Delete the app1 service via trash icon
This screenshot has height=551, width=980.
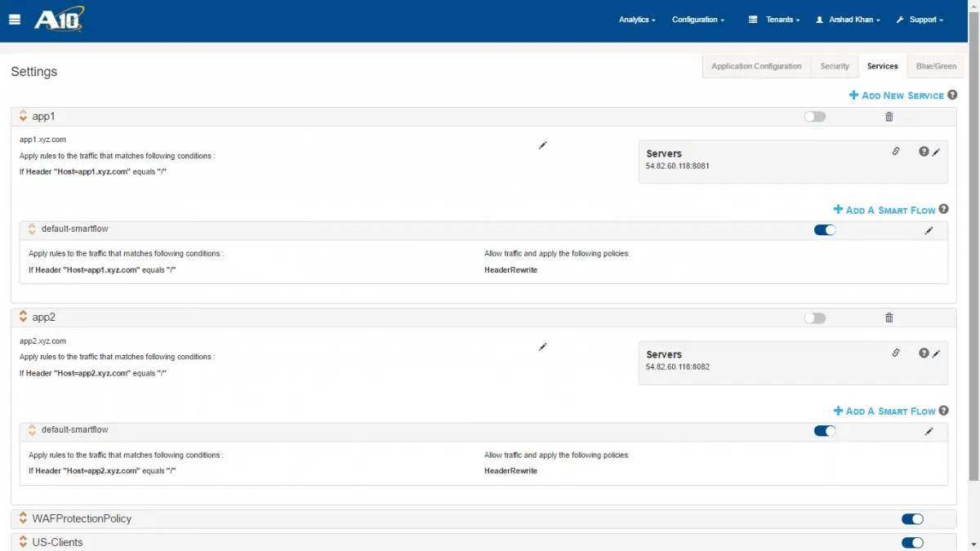coord(889,116)
